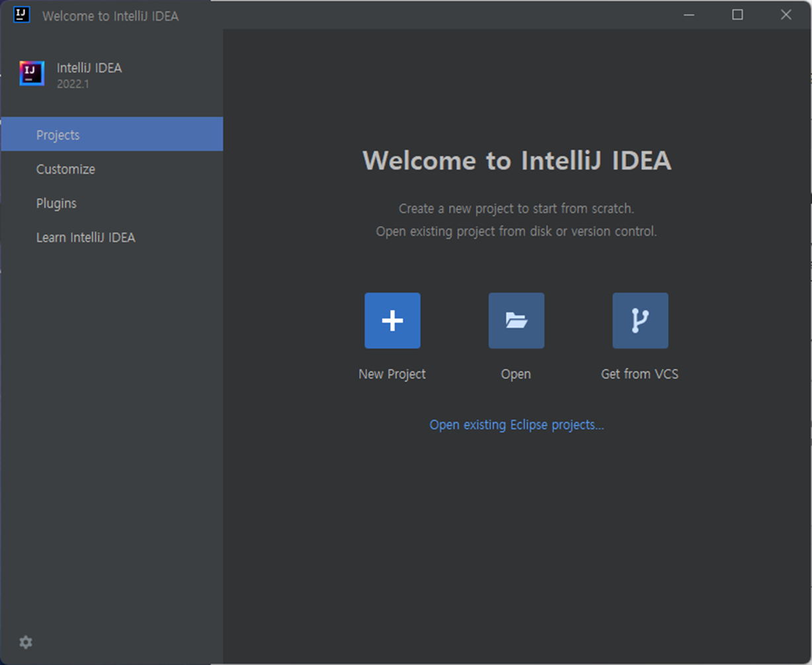The height and width of the screenshot is (665, 812).
Task: Maximize the welcome window
Action: tap(737, 15)
